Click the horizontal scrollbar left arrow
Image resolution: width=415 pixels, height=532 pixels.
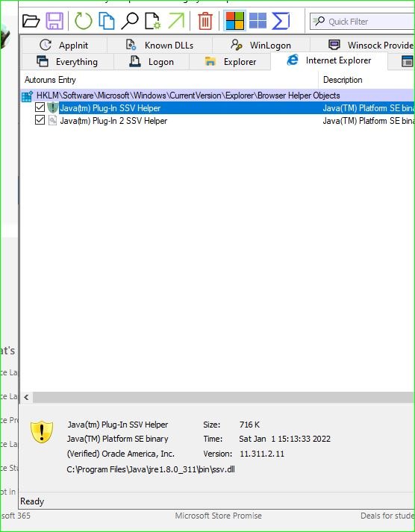click(x=26, y=397)
